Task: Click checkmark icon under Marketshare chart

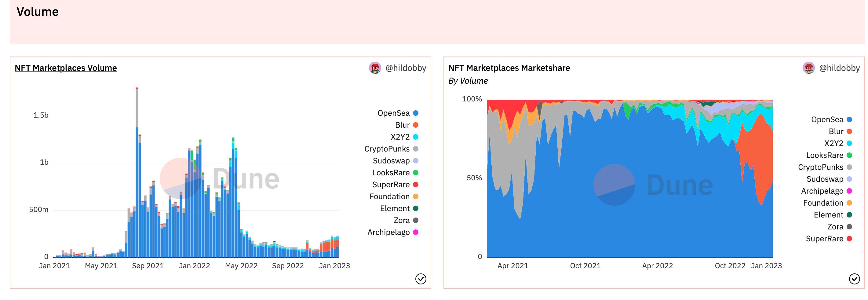Action: tap(854, 279)
